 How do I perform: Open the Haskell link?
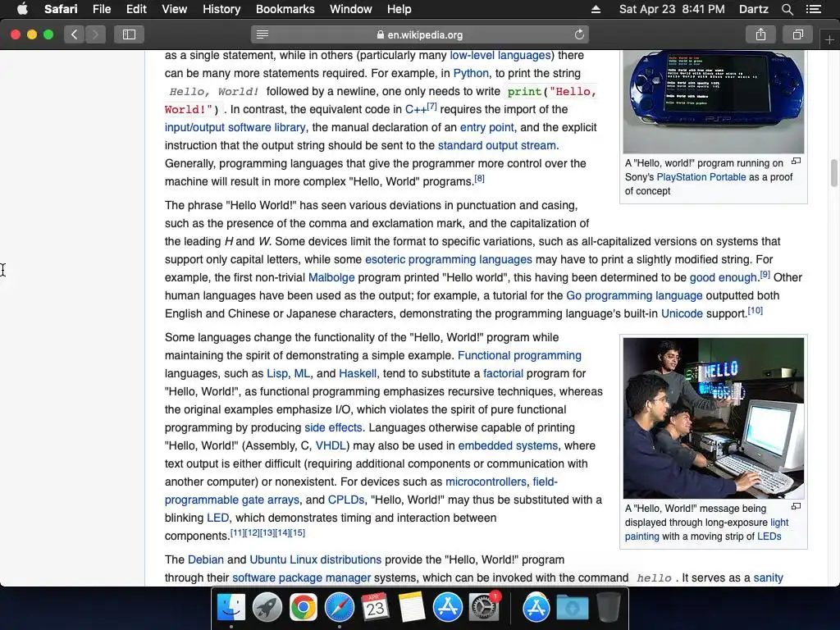(x=358, y=373)
